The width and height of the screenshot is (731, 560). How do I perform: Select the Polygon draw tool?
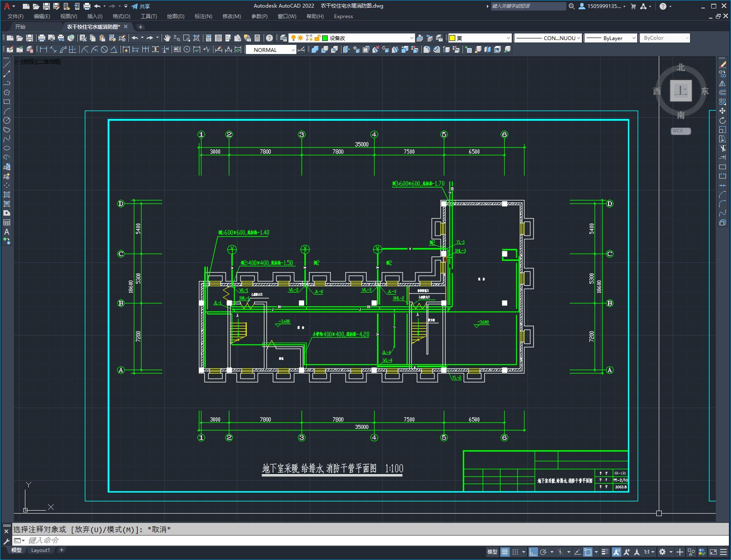point(7,92)
